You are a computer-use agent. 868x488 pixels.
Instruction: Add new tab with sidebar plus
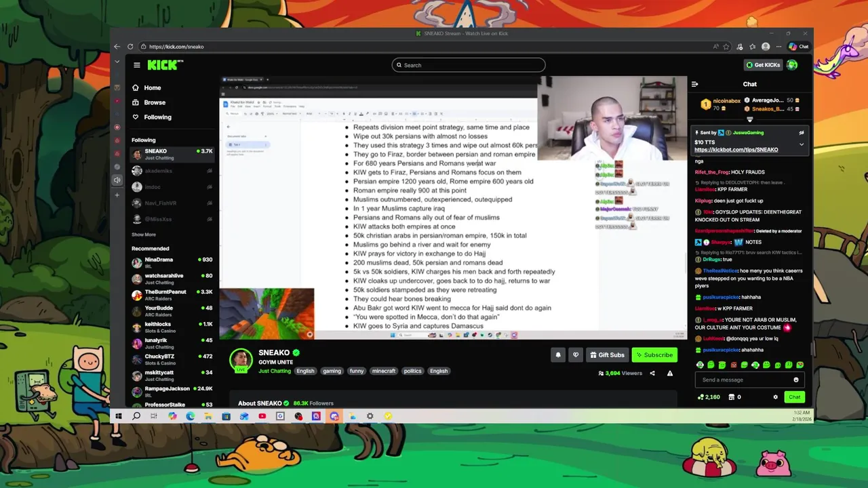[117, 195]
